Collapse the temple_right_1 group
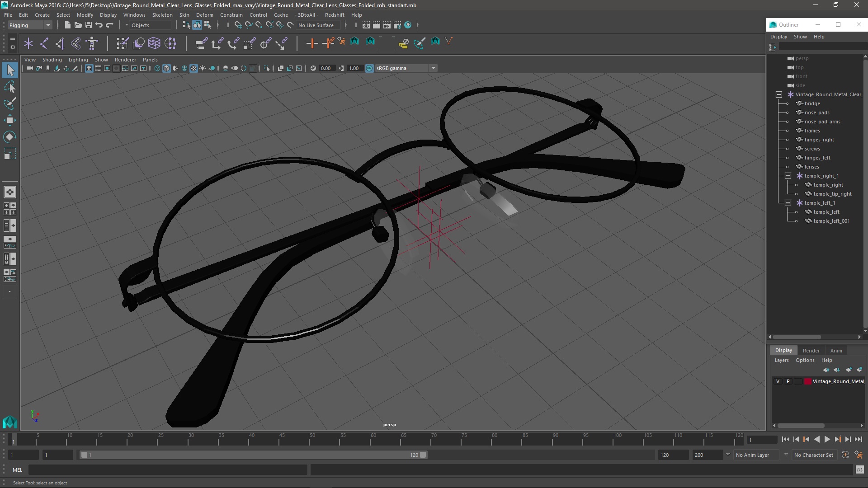 point(788,176)
